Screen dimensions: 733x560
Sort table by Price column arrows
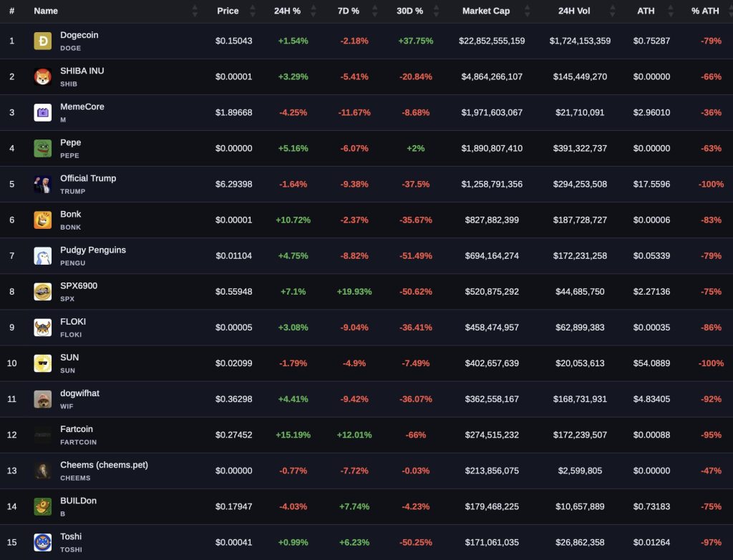252,11
